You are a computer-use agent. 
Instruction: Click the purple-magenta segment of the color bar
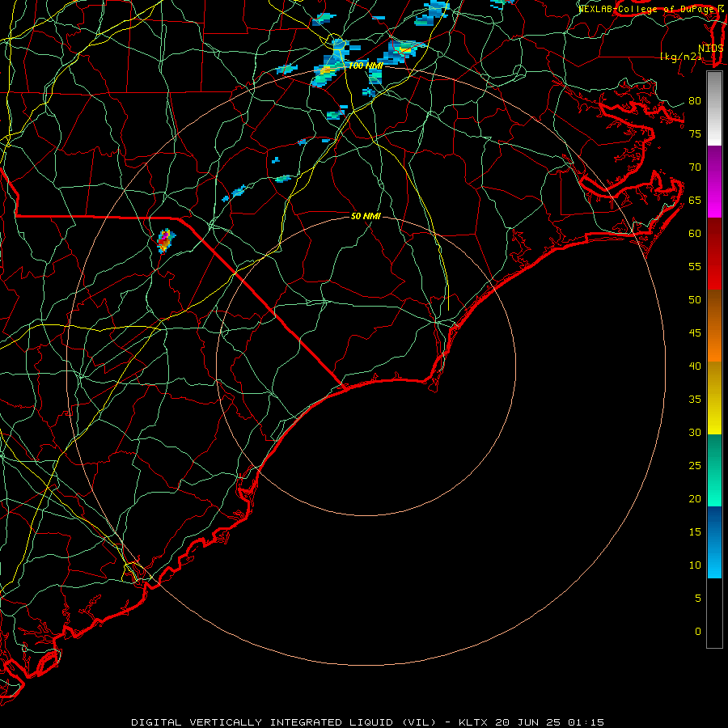714,181
